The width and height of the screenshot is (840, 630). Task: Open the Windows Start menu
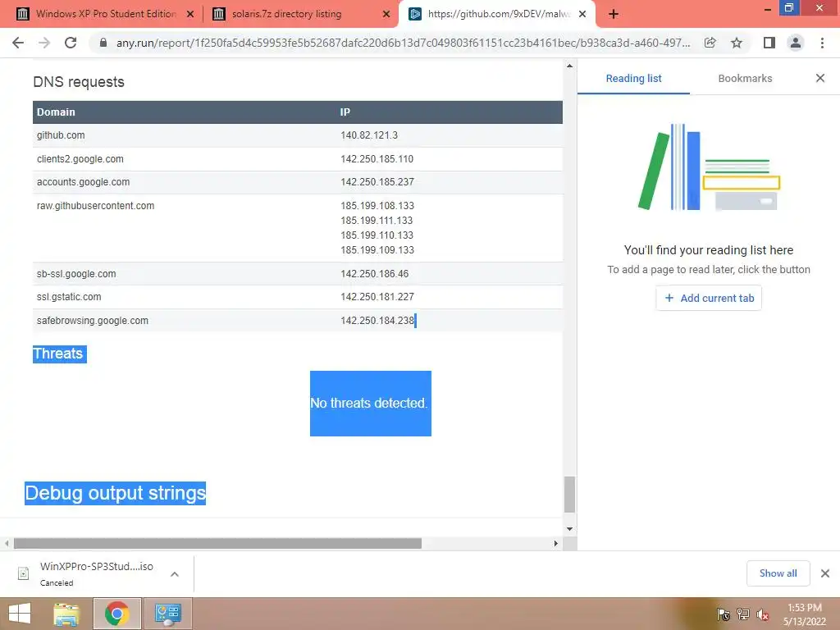click(x=20, y=614)
